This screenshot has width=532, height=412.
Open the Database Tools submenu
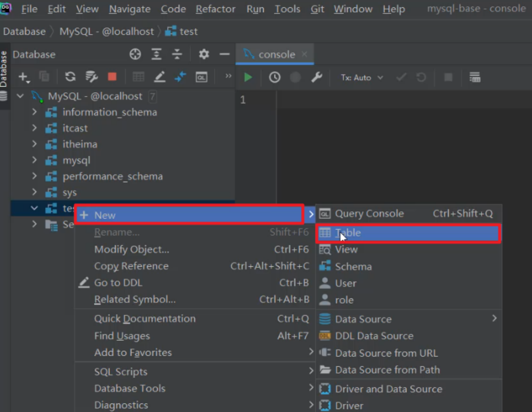(x=194, y=388)
